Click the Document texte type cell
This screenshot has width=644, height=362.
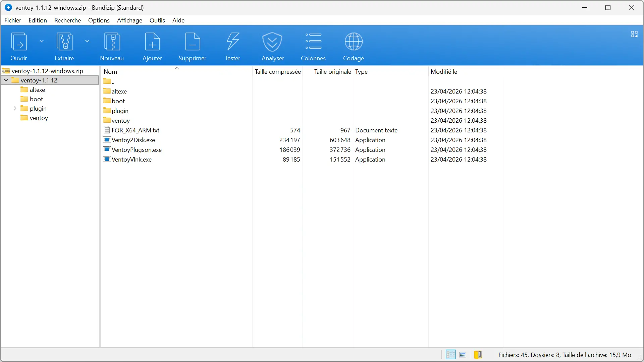376,130
